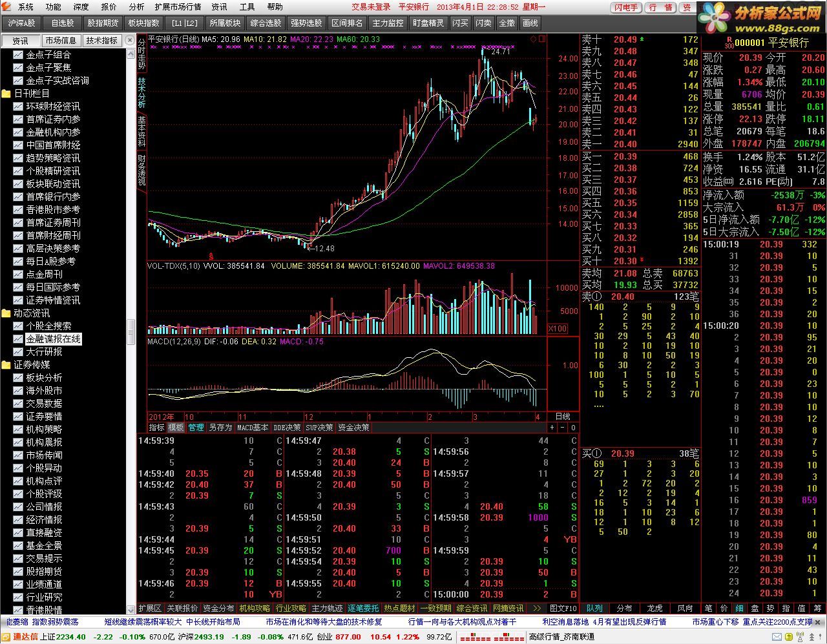Click the 闪电手 button at the top
The height and width of the screenshot is (644, 827).
click(x=626, y=8)
